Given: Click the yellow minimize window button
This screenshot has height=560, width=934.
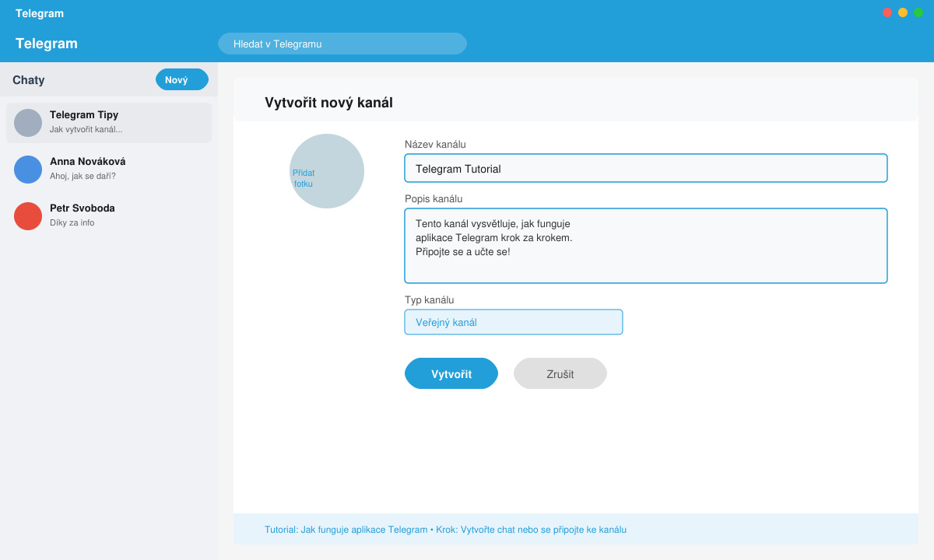Looking at the screenshot, I should pyautogui.click(x=903, y=12).
